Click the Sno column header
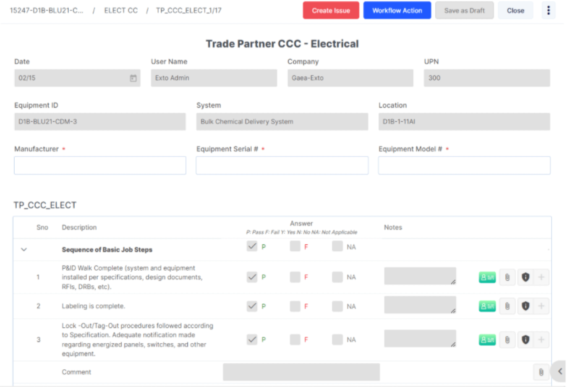This screenshot has width=588, height=387. [42, 227]
